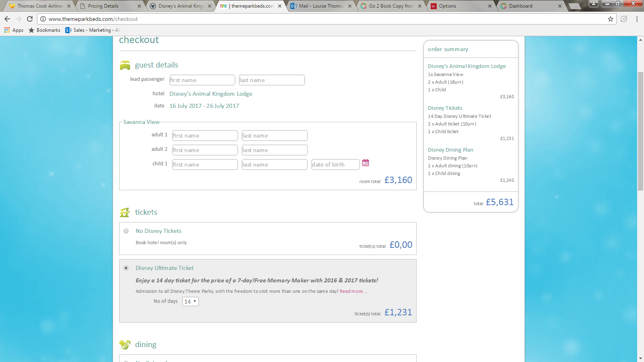Close the Pricing Details tab
This screenshot has height=362, width=644.
pyautogui.click(x=139, y=6)
